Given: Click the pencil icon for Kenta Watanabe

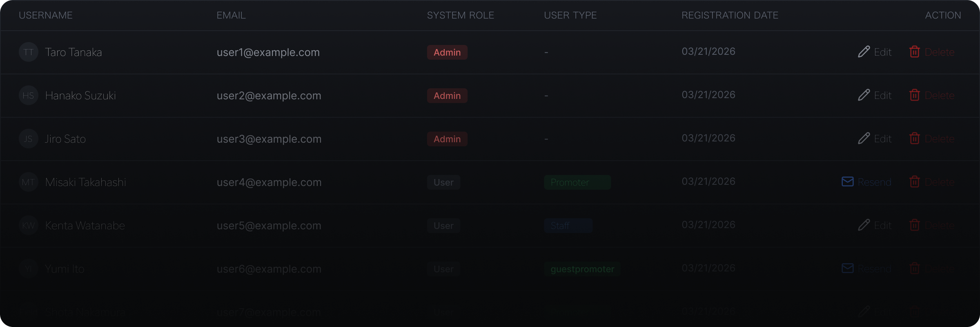Looking at the screenshot, I should pos(864,225).
